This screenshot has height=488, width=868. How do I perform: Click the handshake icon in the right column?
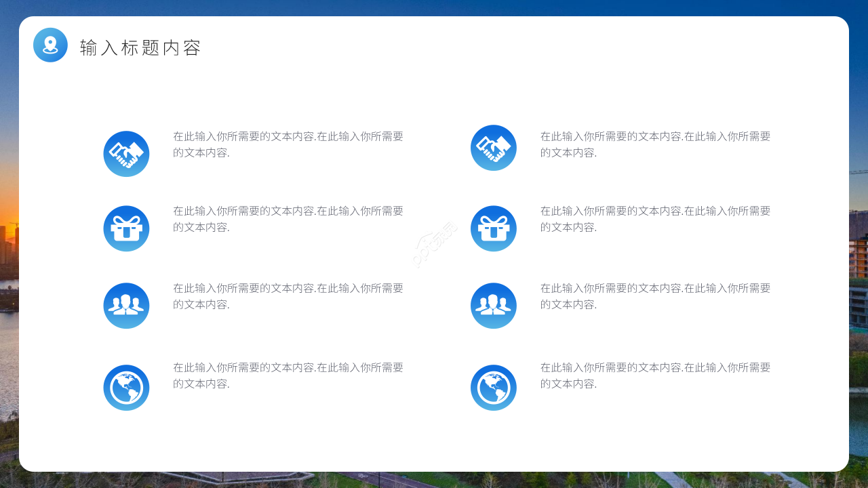coord(494,147)
